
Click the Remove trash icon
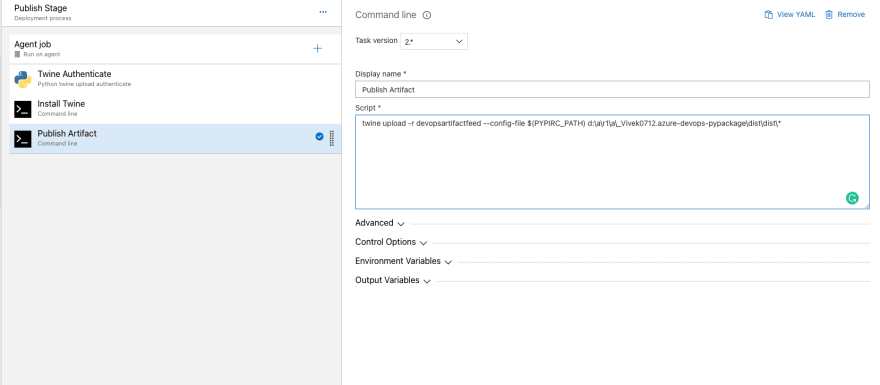click(x=829, y=15)
